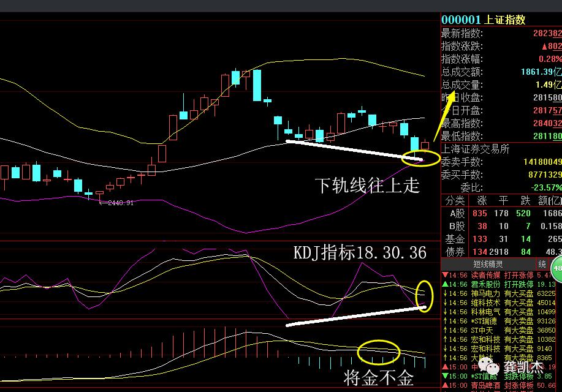Click the green triangle beside *ST信威
Screen dimensions: 562x392
444,375
